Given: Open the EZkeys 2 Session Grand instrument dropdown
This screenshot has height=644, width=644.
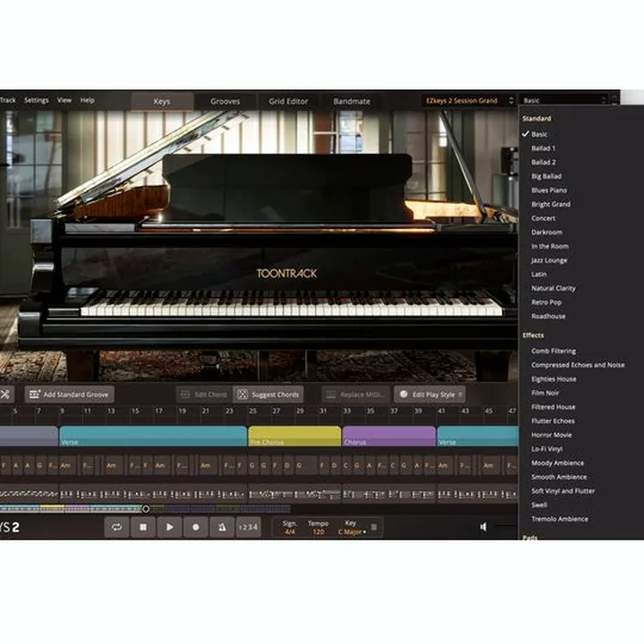Looking at the screenshot, I should [x=469, y=100].
